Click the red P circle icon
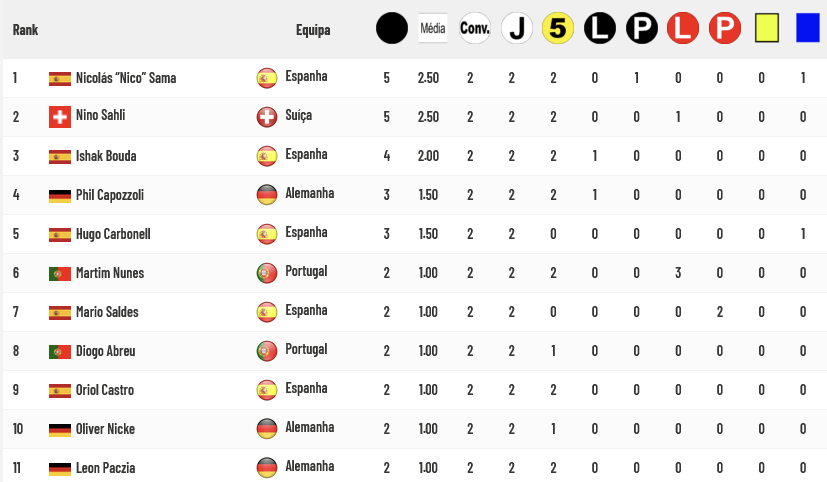 pos(725,28)
